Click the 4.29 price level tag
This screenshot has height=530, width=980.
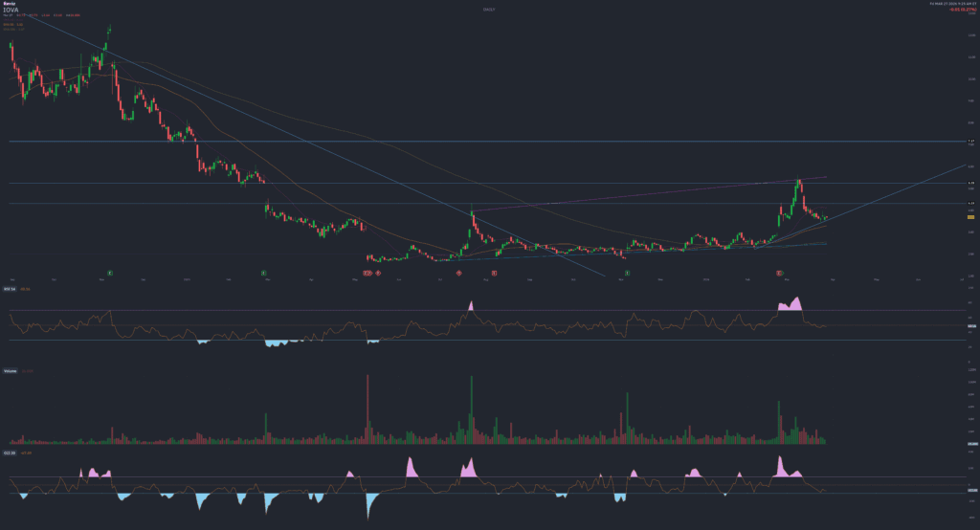[x=971, y=203]
